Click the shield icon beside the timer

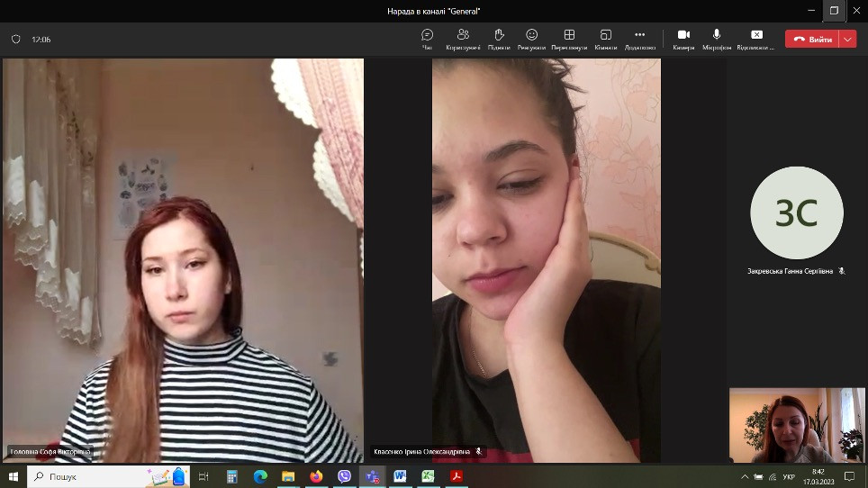tap(15, 40)
